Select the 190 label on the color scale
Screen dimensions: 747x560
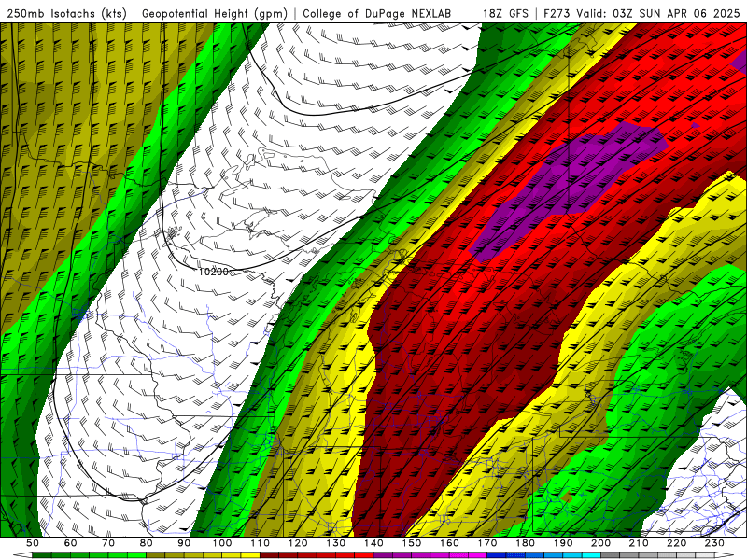pos(563,543)
